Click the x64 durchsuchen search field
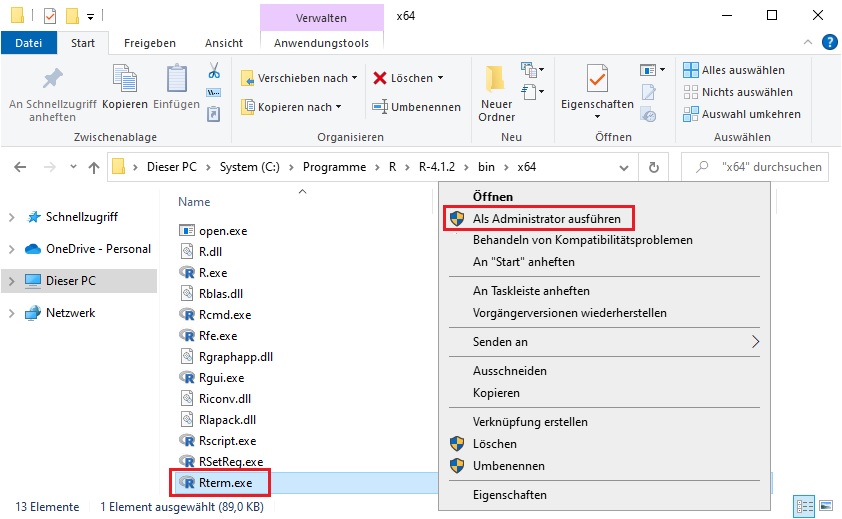842x519 pixels. [754, 167]
